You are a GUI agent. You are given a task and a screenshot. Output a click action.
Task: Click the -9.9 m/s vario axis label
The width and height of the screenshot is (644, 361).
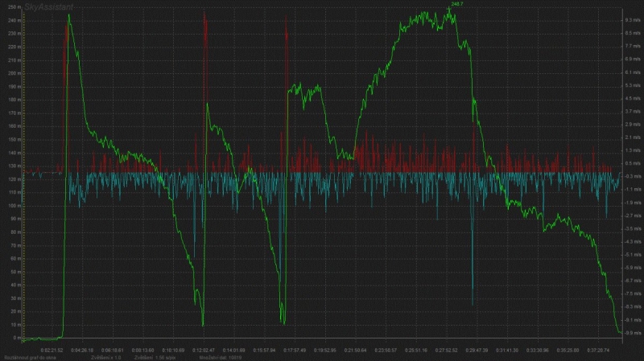pos(632,332)
